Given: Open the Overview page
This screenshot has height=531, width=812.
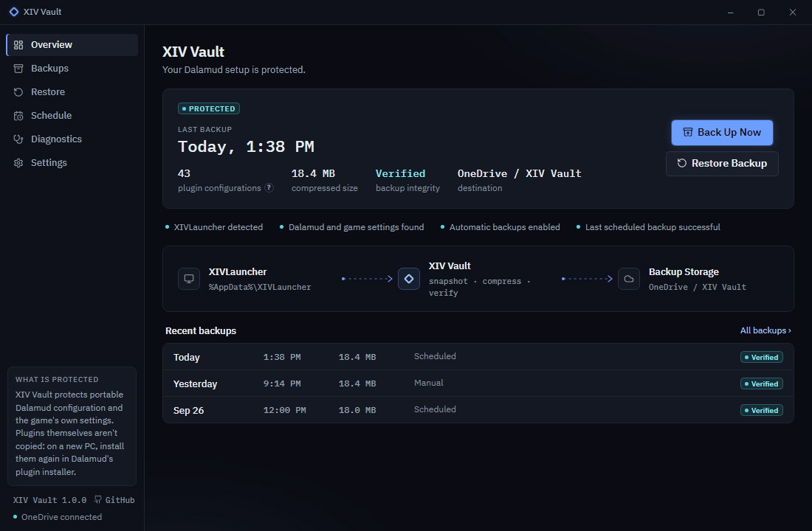Looking at the screenshot, I should point(72,45).
